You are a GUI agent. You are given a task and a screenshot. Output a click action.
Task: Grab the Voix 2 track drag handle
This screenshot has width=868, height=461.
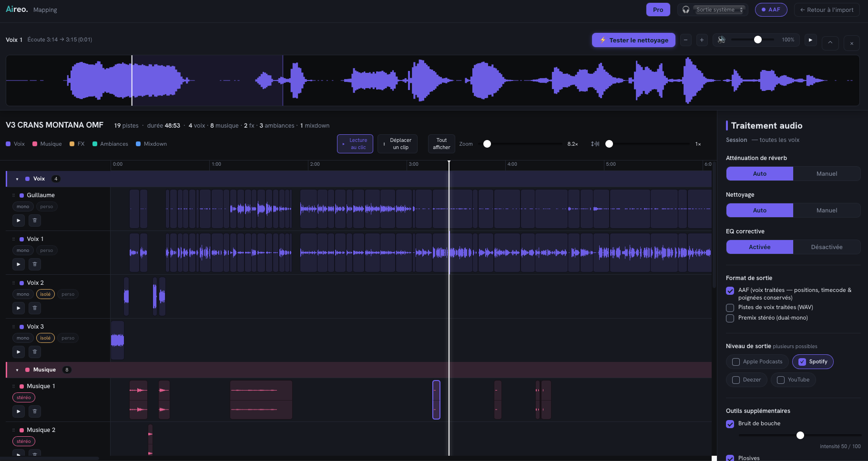[x=13, y=283]
